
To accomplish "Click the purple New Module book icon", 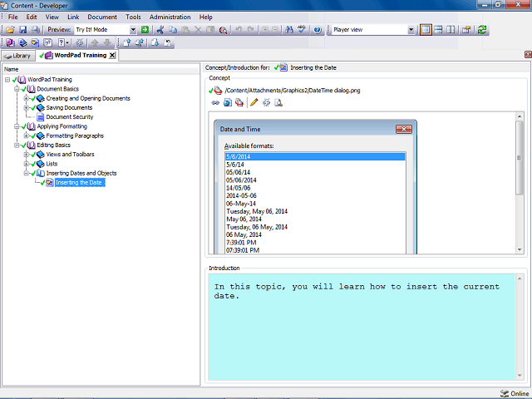I will click(10, 42).
